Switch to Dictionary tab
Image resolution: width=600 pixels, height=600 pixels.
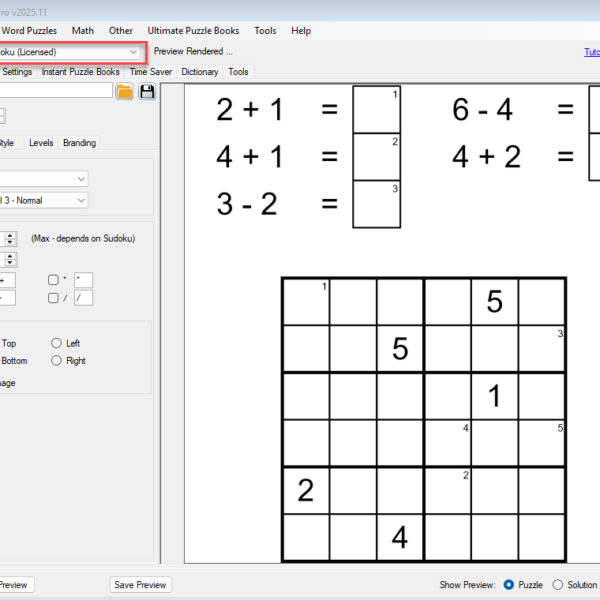199,72
